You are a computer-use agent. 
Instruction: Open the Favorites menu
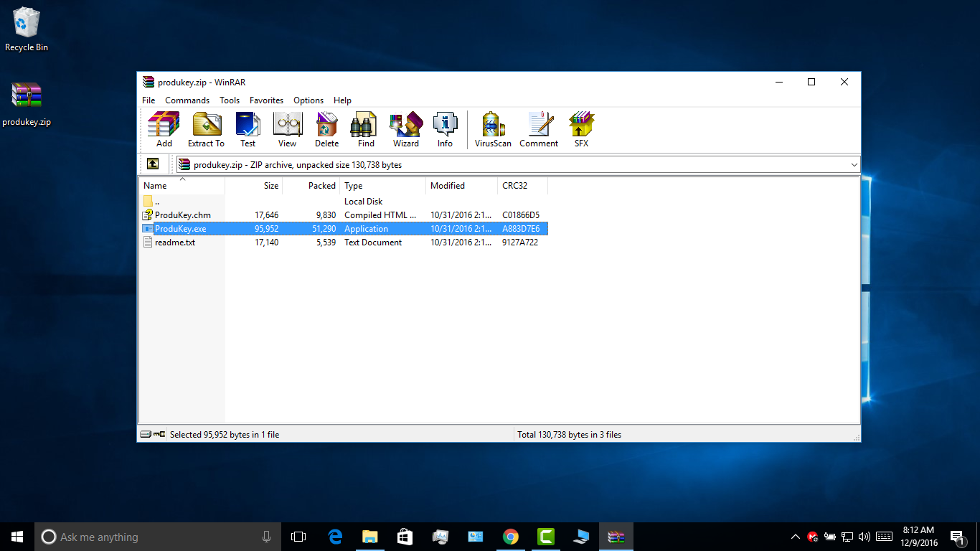266,100
